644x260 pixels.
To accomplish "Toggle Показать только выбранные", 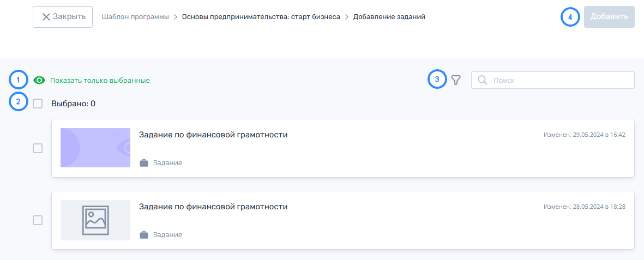I will (100, 81).
